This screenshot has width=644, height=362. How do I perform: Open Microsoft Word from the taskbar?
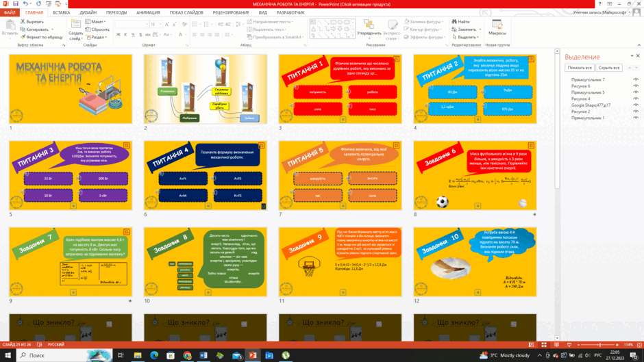click(x=203, y=355)
